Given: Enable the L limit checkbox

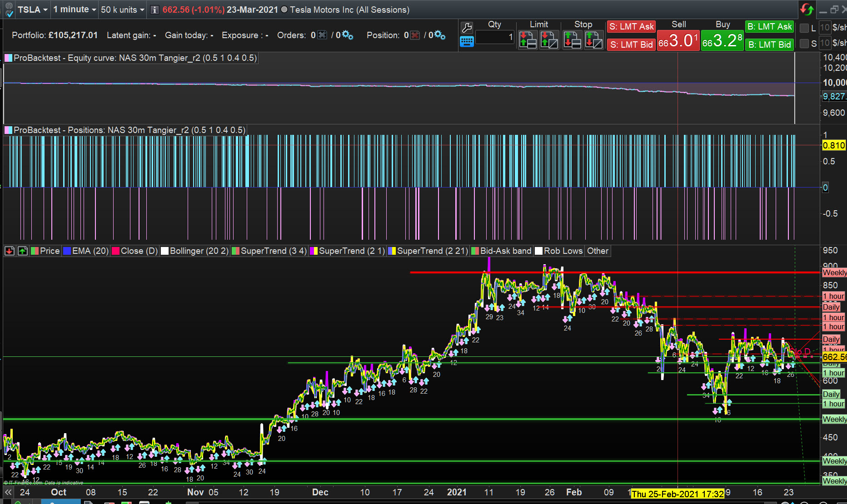Looking at the screenshot, I should [804, 28].
